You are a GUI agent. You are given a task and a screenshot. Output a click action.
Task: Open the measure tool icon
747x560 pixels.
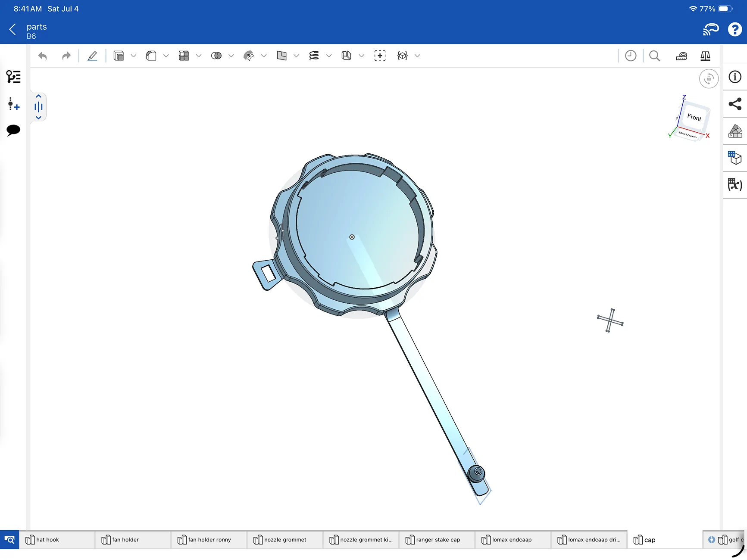pyautogui.click(x=681, y=56)
